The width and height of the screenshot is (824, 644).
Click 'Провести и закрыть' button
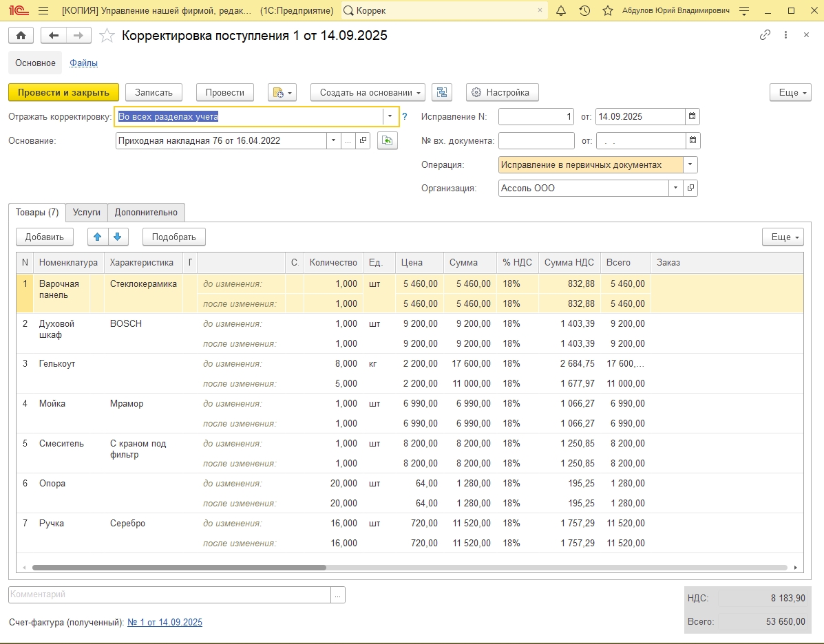tap(63, 92)
